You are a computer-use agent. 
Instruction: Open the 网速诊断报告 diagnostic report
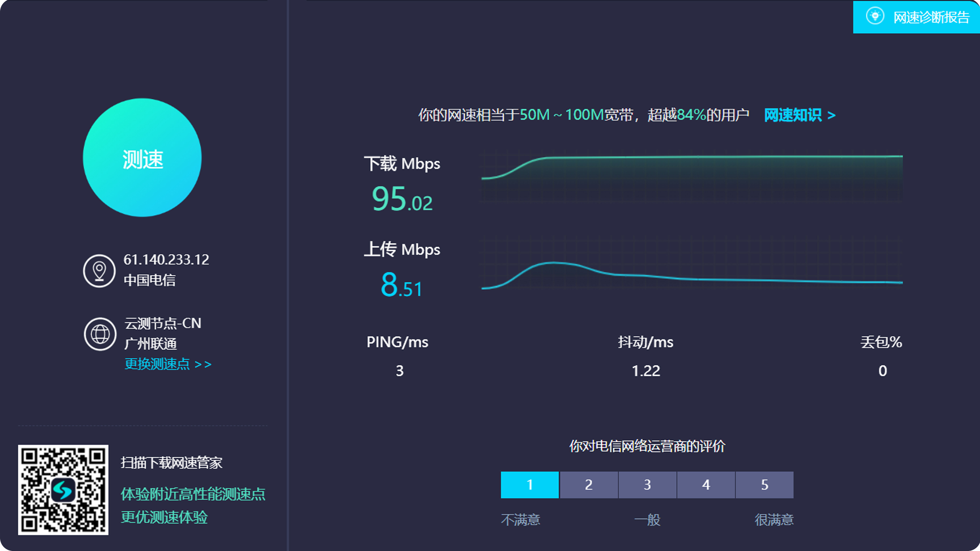916,17
